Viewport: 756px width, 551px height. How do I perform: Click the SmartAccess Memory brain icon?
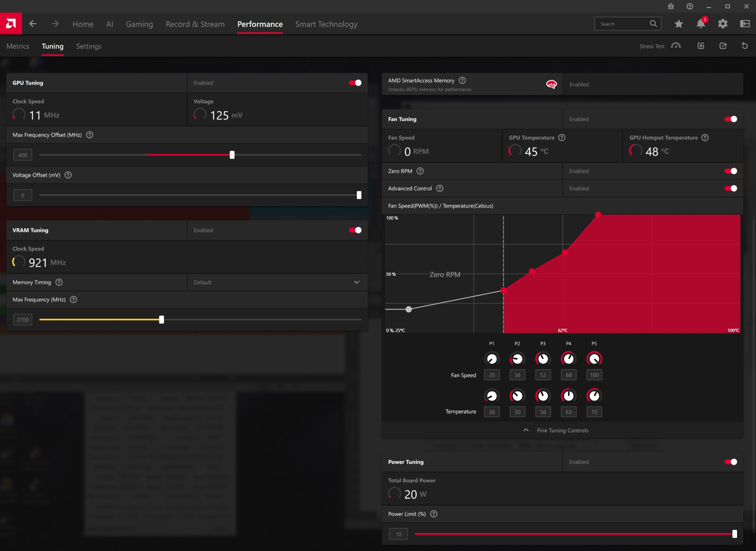[551, 84]
